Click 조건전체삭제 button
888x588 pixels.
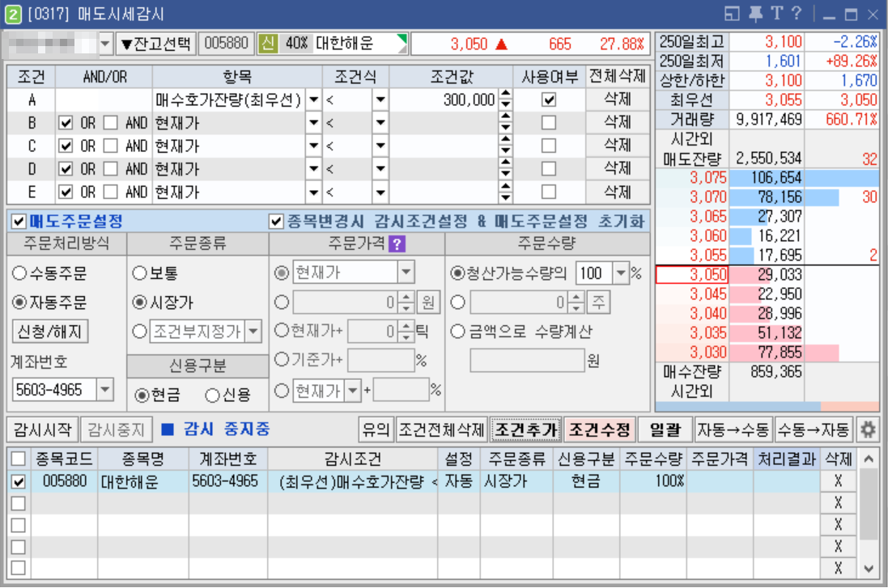point(441,429)
